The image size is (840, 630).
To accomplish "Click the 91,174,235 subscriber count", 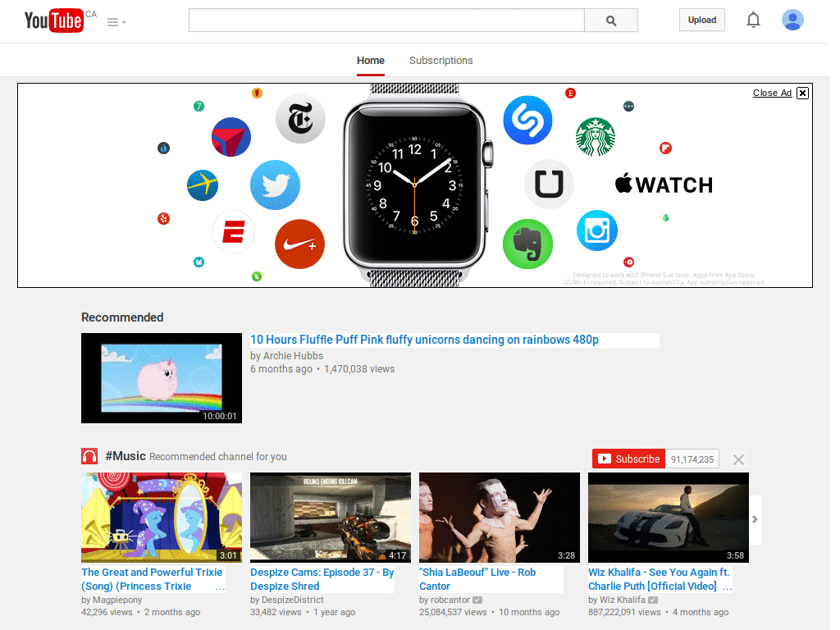I will pos(692,459).
